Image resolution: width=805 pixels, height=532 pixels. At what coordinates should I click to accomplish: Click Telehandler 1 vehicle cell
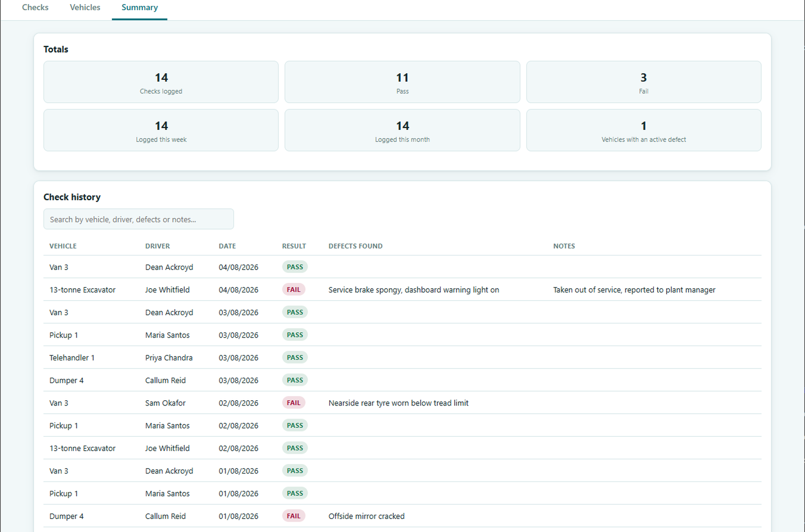(x=72, y=358)
